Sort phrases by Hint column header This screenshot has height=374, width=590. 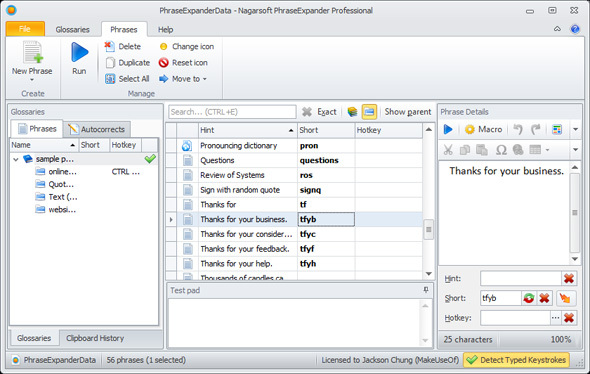[248, 130]
